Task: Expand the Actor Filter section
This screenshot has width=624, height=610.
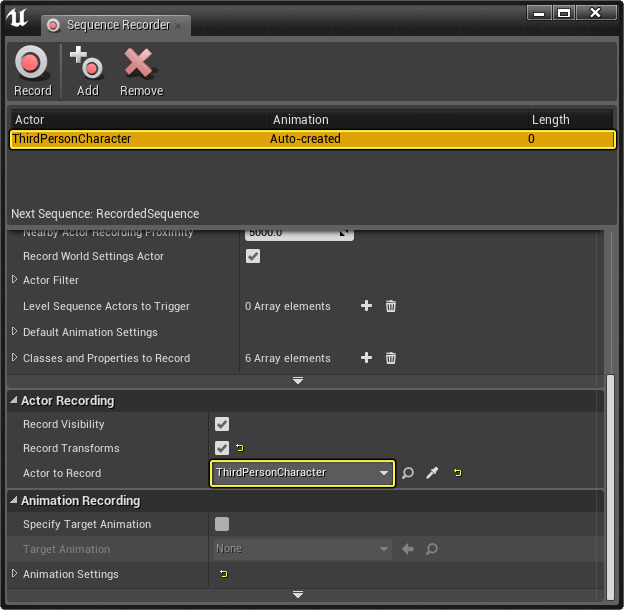Action: (14, 280)
